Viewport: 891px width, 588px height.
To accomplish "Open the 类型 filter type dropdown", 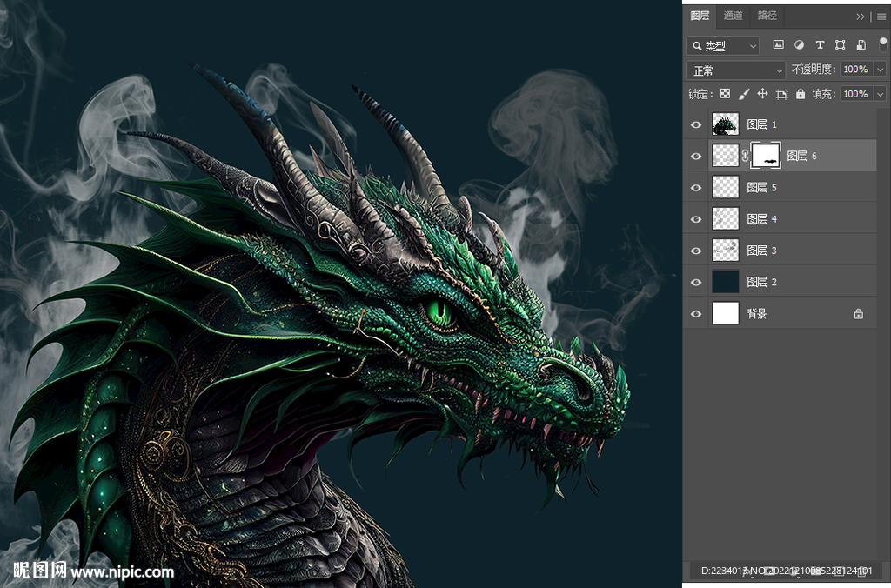I will pyautogui.click(x=722, y=46).
